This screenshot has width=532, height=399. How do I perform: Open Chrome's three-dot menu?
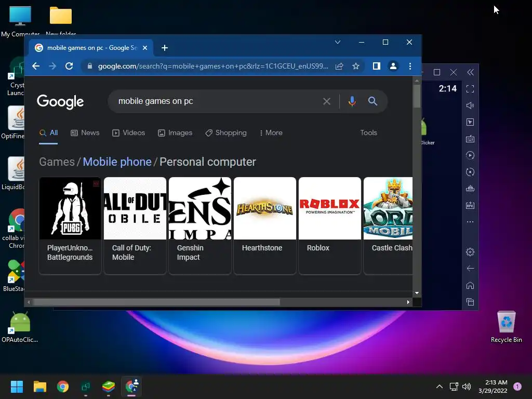(x=410, y=66)
